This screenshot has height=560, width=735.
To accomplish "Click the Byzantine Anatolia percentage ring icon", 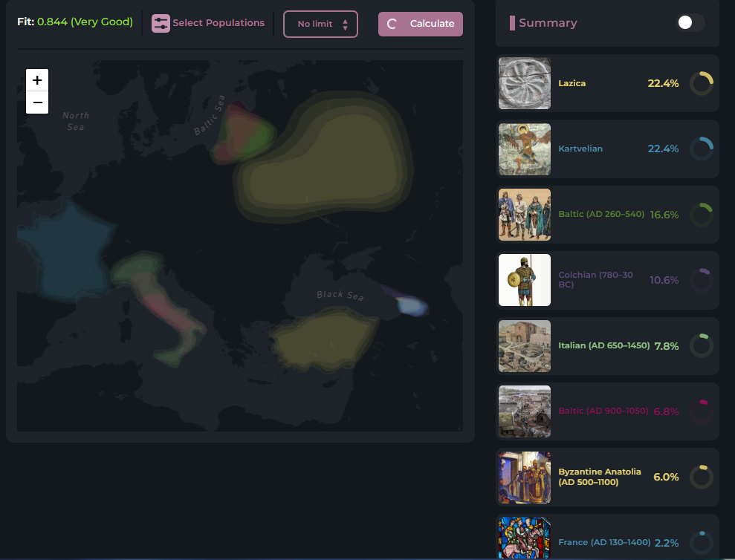I will (701, 477).
